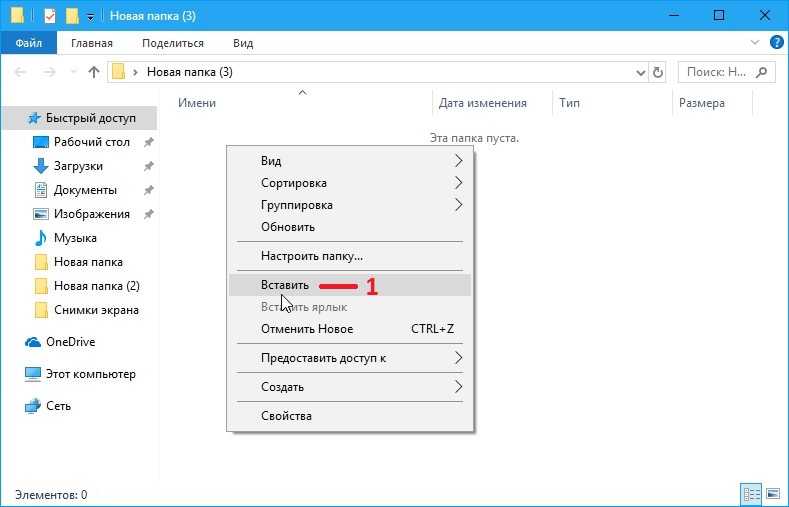Click the Документы document icon
Screen dimensions: 789x507
(x=40, y=190)
